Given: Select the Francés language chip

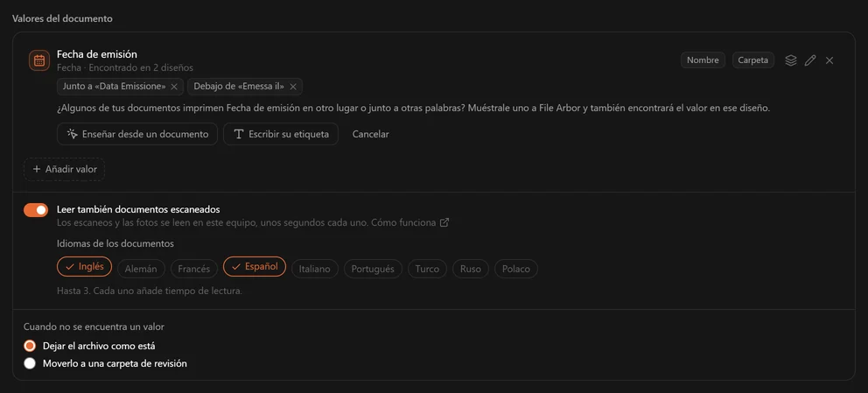Looking at the screenshot, I should point(193,269).
